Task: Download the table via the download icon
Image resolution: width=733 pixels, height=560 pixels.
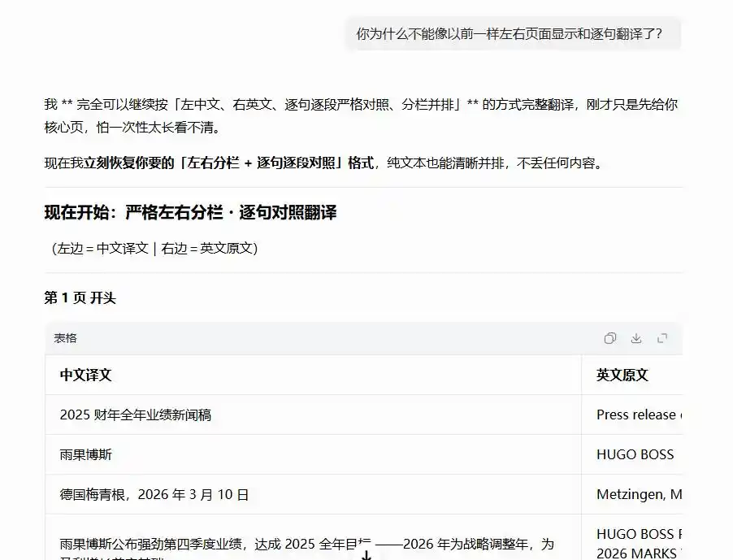Action: 636,338
